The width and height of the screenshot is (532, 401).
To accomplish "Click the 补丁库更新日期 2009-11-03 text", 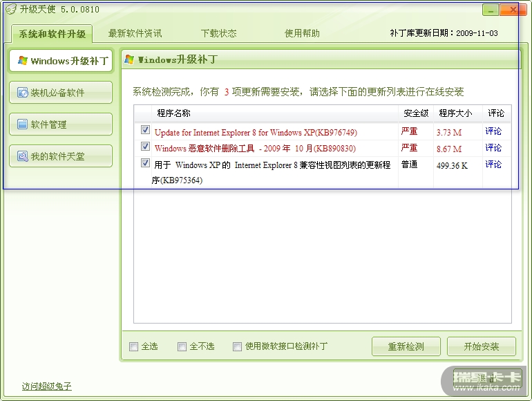I will (444, 33).
